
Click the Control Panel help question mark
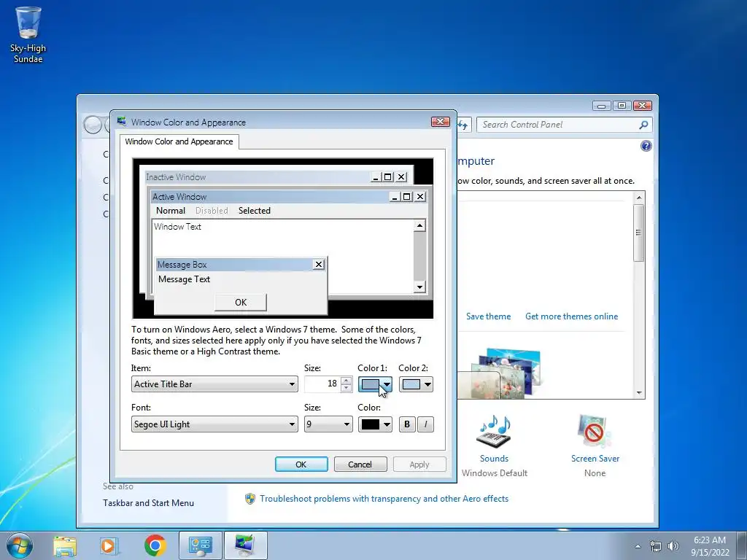pos(646,146)
